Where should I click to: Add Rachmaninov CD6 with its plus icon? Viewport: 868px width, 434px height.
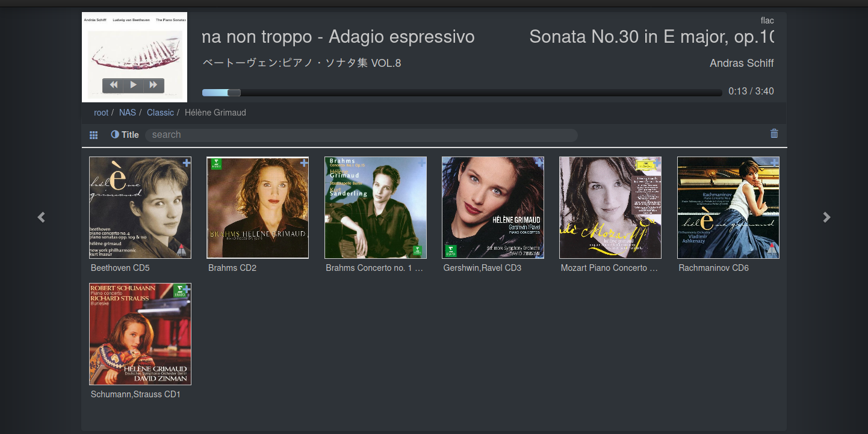[x=775, y=163]
